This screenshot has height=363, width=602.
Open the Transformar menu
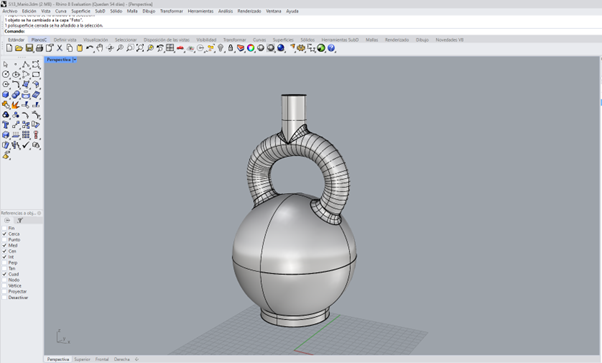(x=171, y=11)
